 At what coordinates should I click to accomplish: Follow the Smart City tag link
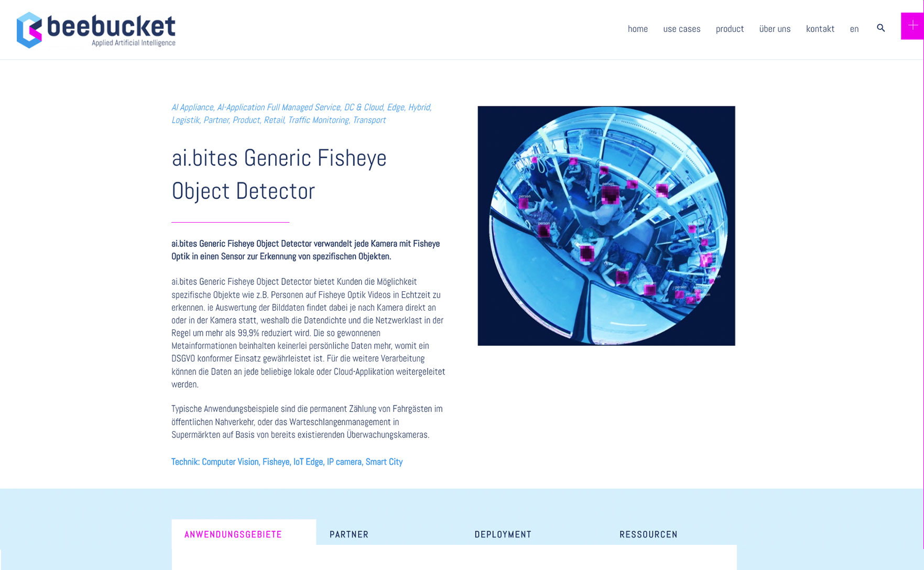click(x=384, y=462)
